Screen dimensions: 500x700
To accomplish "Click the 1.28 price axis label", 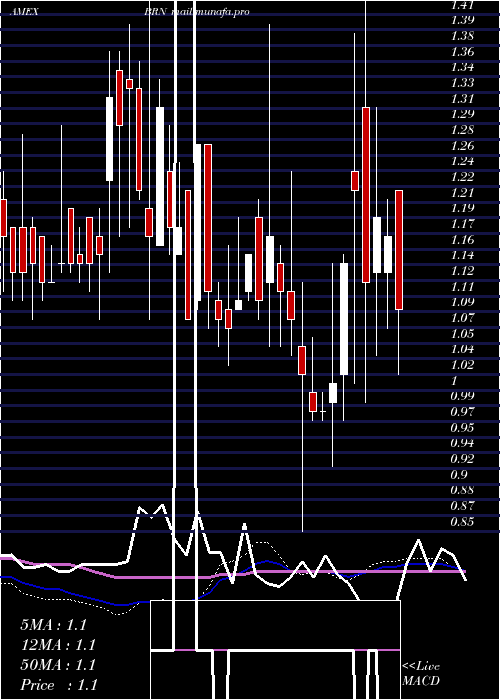I will click(462, 130).
